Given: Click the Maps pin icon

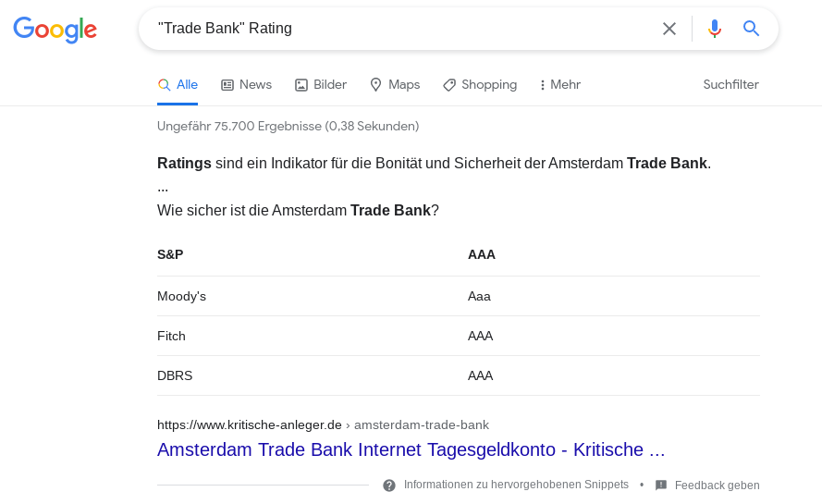Looking at the screenshot, I should pos(375,85).
